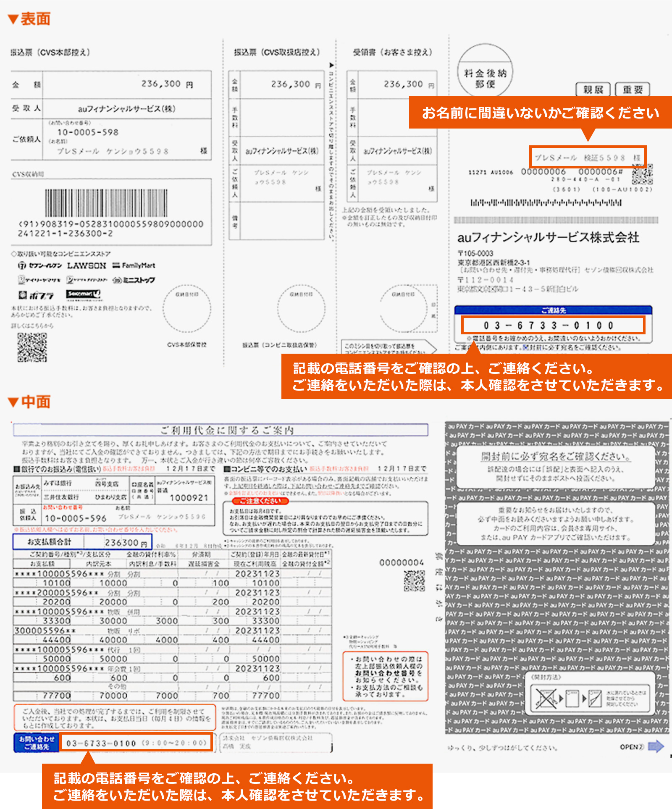Click the QR code under 詳しくはこちらから
672x809 pixels.
point(32,347)
